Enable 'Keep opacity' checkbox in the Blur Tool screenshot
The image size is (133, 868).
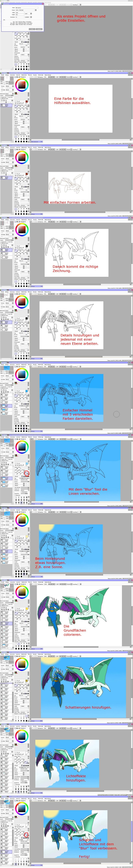click(x=21, y=492)
